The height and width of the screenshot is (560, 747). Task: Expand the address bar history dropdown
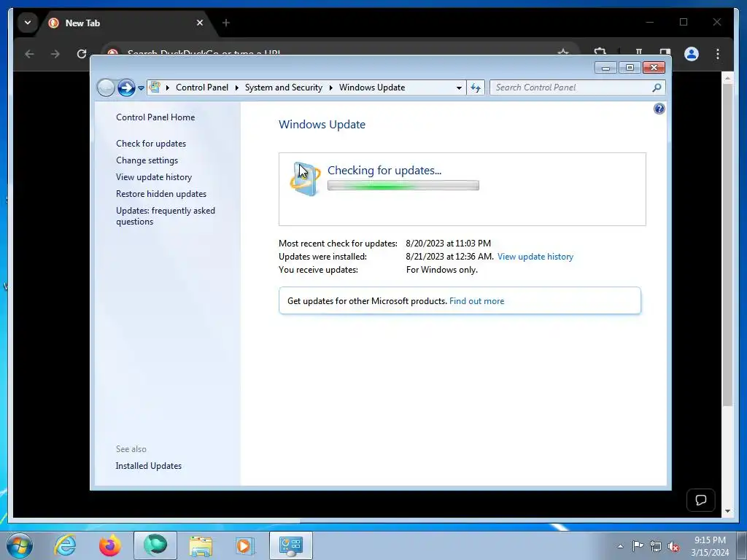tap(459, 87)
